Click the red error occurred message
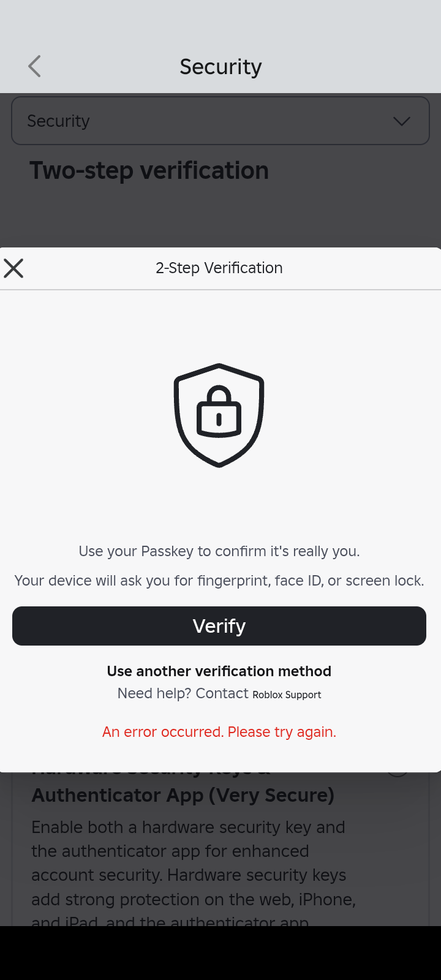Image resolution: width=441 pixels, height=980 pixels. [219, 732]
